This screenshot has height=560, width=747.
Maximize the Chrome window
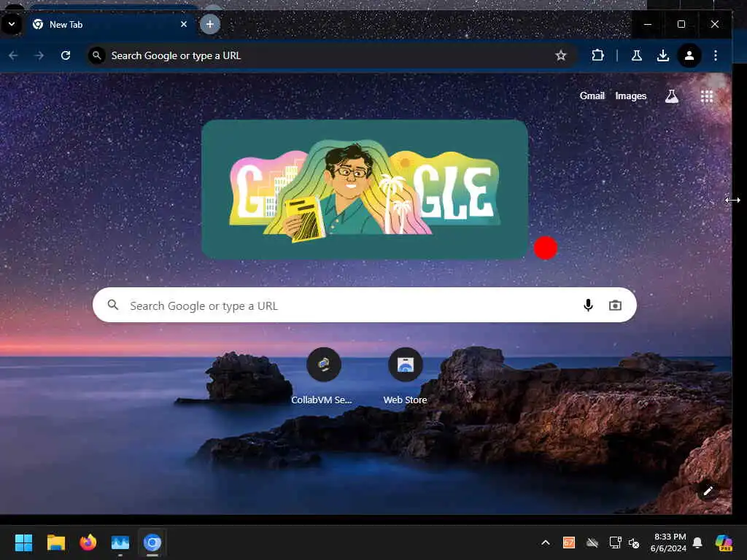[681, 24]
